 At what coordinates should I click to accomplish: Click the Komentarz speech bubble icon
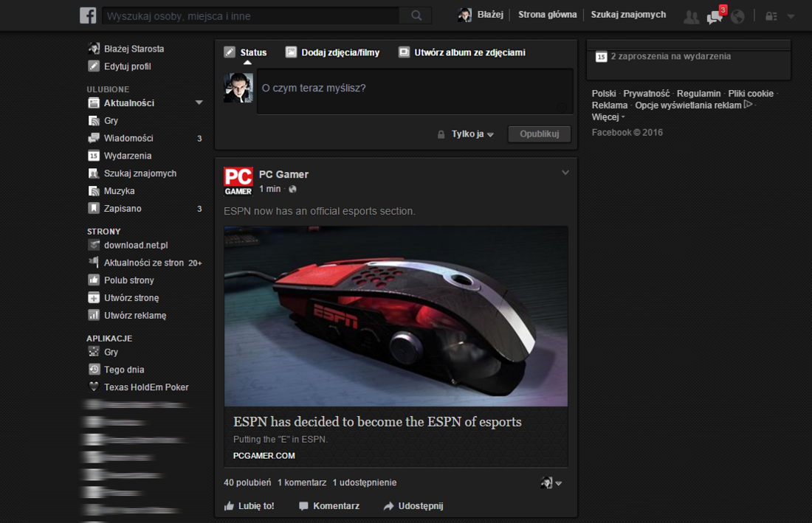coord(303,506)
